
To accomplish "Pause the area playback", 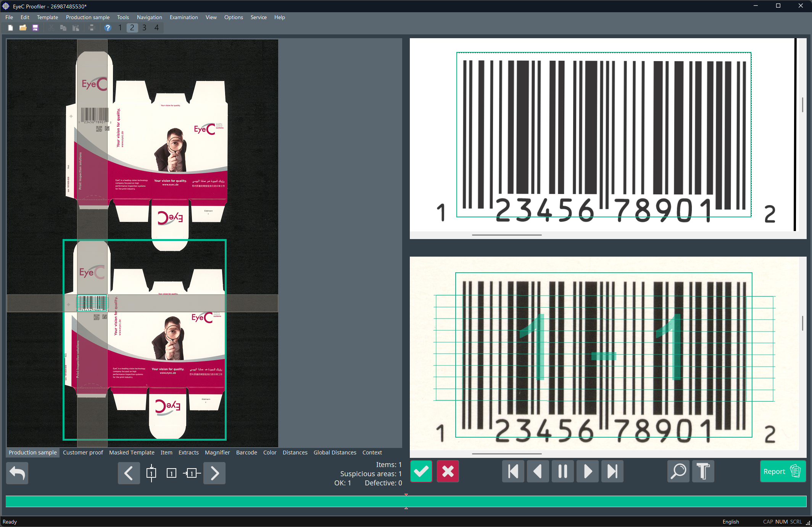I will (563, 471).
